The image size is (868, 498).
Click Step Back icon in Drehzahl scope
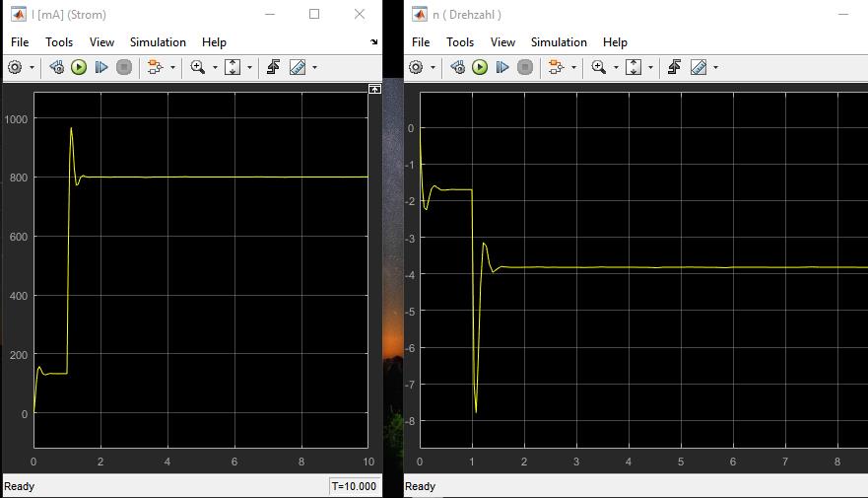pyautogui.click(x=457, y=68)
